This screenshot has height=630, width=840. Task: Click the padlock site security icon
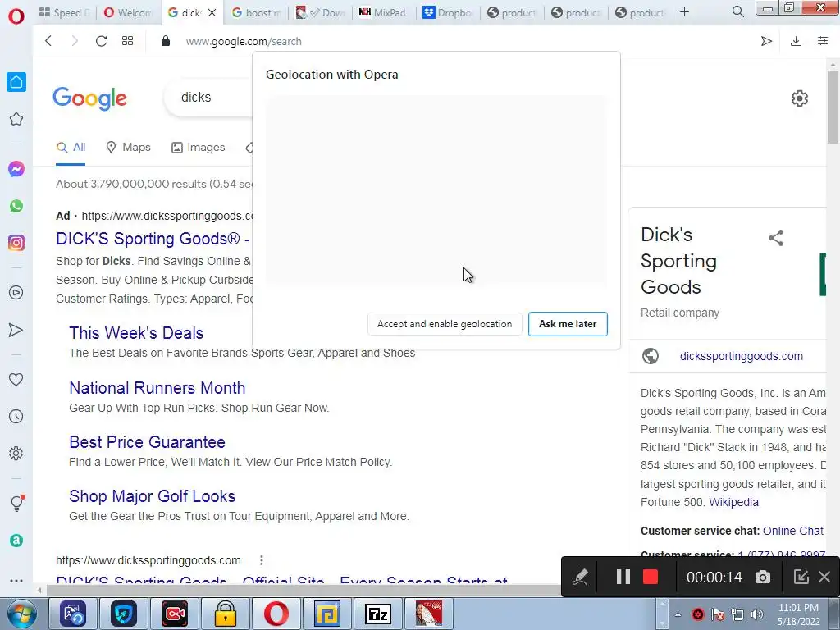coord(166,41)
